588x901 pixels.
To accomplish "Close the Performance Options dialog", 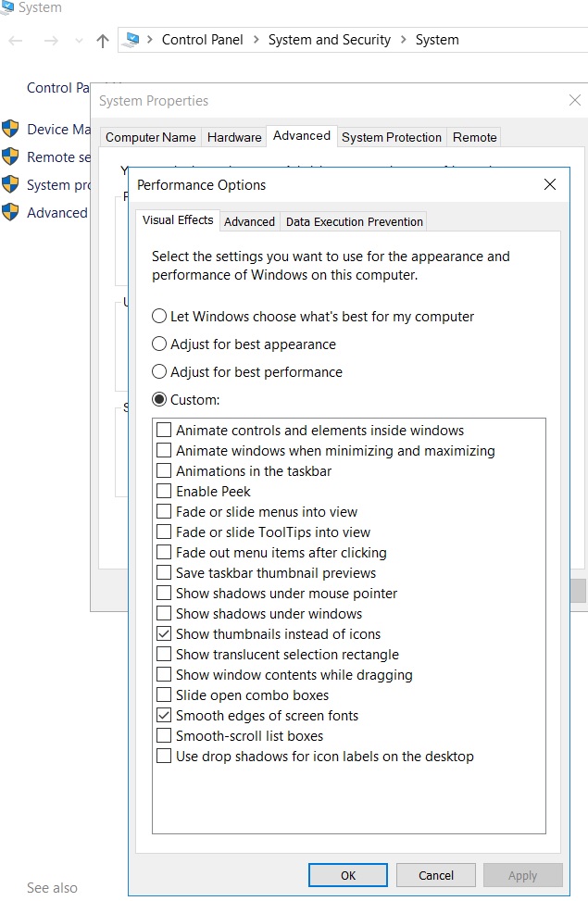I will tap(550, 185).
